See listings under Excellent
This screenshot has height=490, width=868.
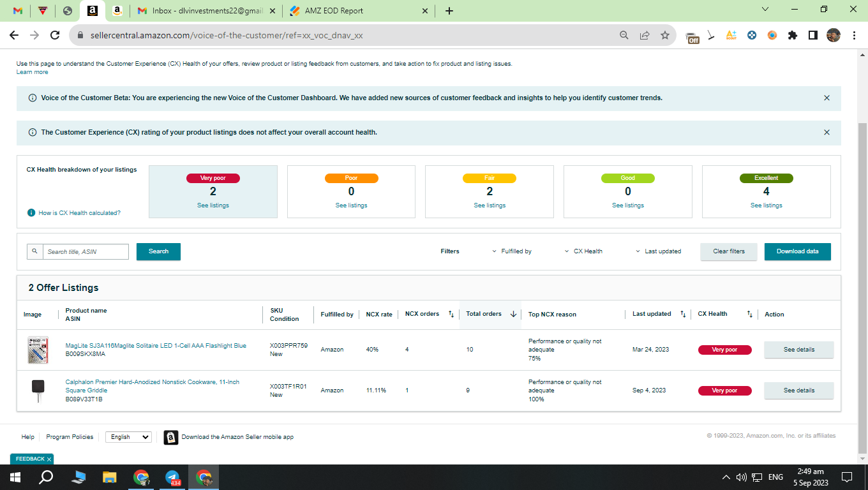coord(767,205)
